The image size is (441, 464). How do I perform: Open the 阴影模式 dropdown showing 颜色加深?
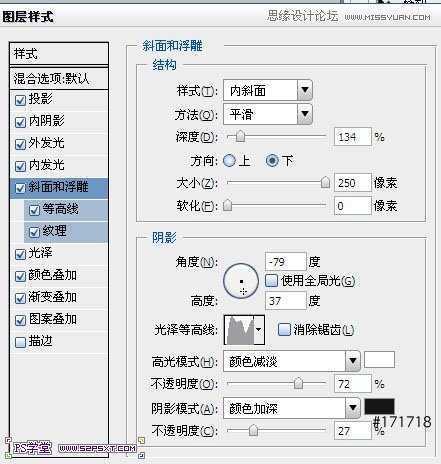click(x=292, y=408)
